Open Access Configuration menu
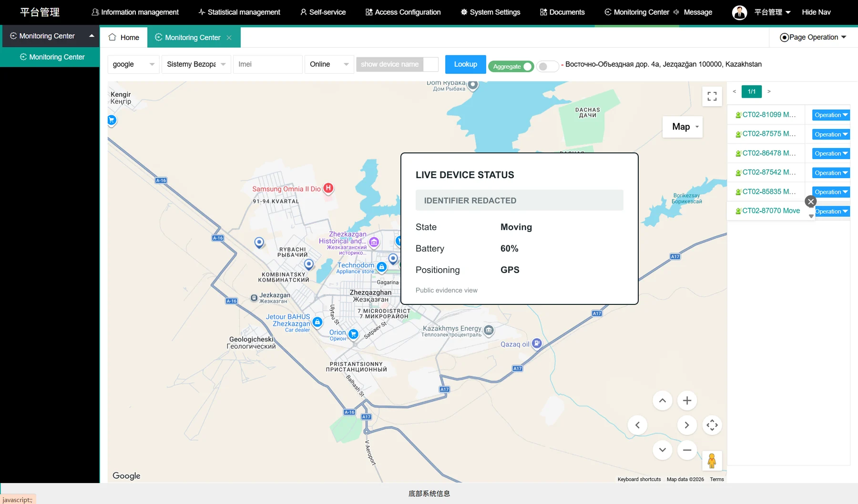This screenshot has height=504, width=858. point(403,12)
